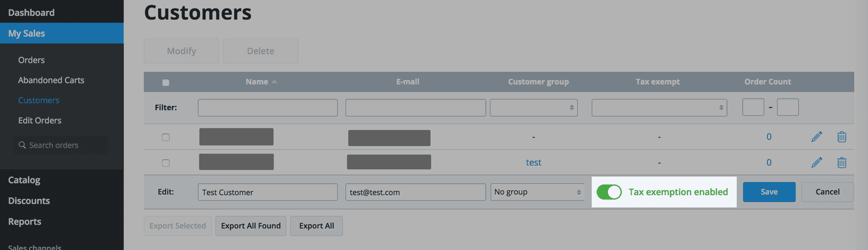Click the Export All Found button

[x=251, y=226]
